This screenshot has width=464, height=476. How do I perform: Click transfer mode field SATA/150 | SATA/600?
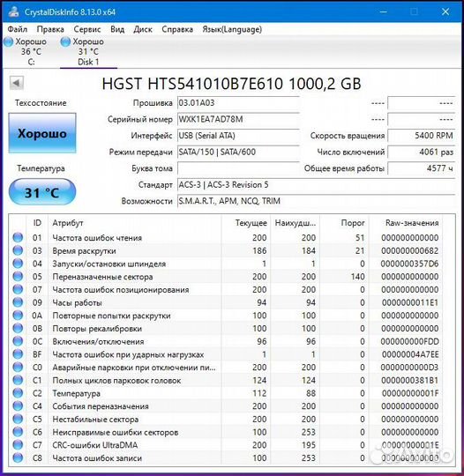pyautogui.click(x=238, y=152)
